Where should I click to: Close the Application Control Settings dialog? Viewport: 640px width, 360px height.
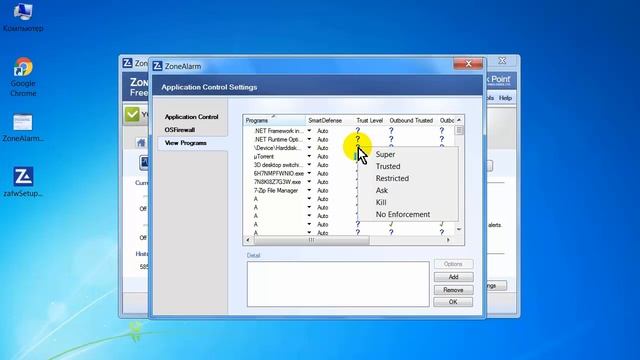pos(468,64)
